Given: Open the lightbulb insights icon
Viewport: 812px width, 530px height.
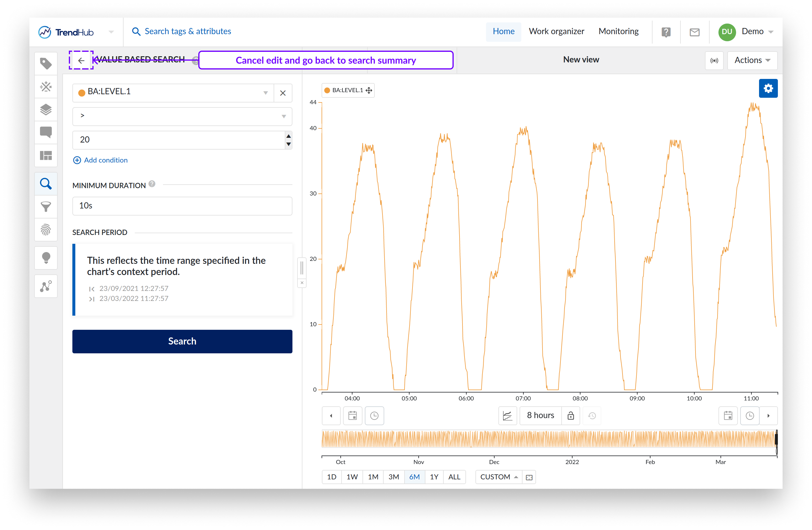Looking at the screenshot, I should [x=46, y=258].
